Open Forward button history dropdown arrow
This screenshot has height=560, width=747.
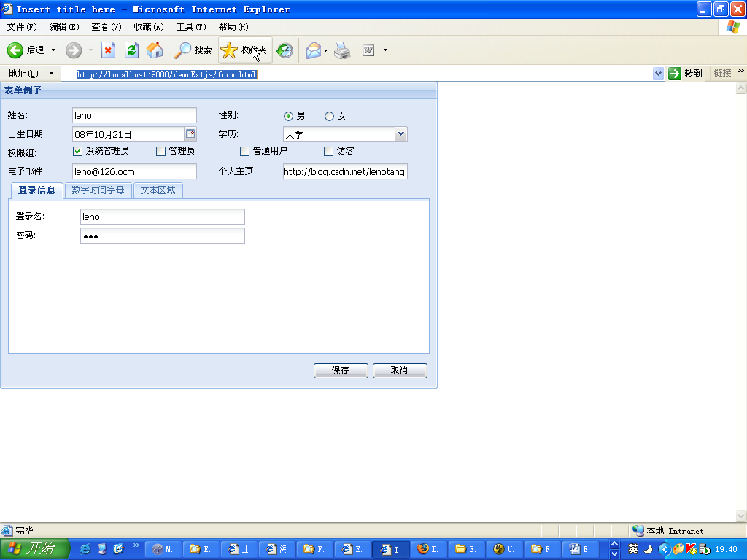(x=90, y=50)
